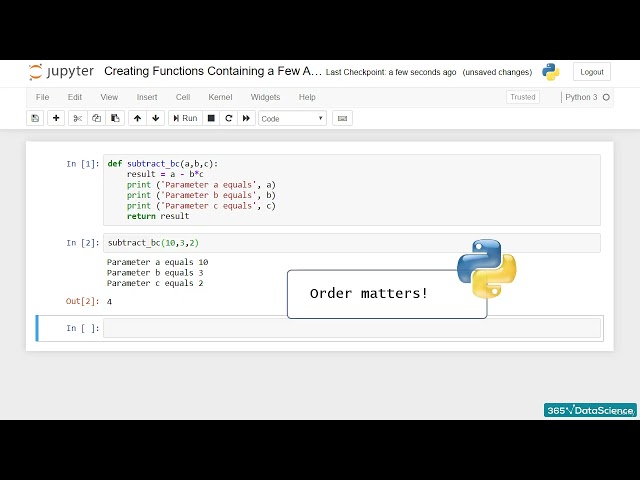Insert cell below with plus icon
This screenshot has height=480, width=640.
click(x=56, y=118)
